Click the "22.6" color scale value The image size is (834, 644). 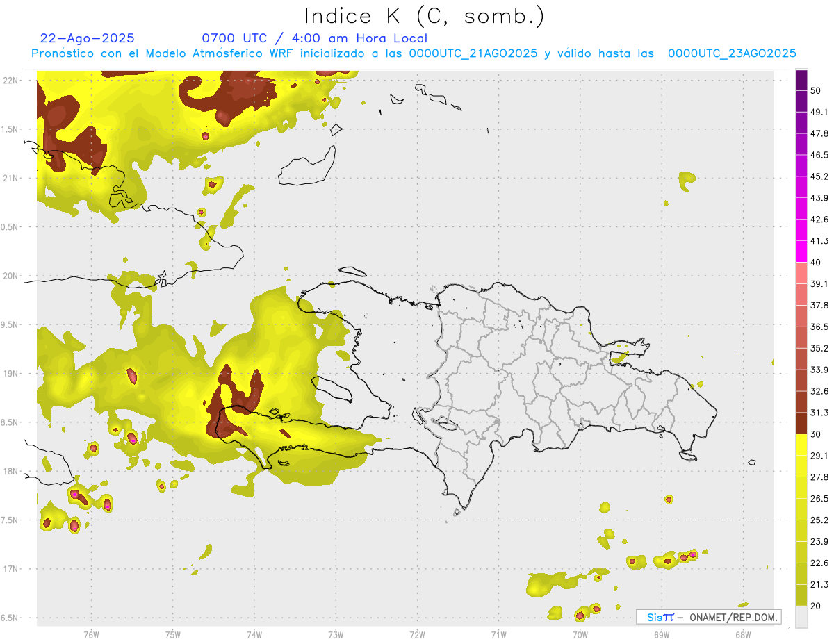coord(819,563)
